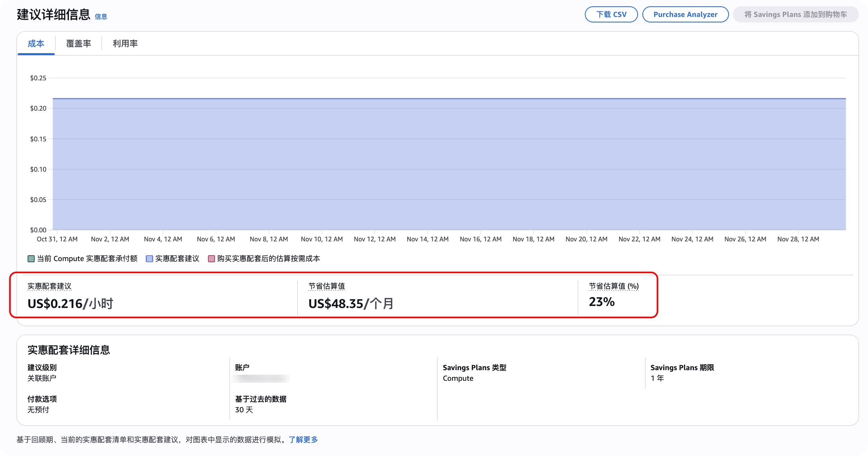Toggle the pink 购买实惠配套后的估算按需成本 legend swatch
This screenshot has width=868, height=456.
211,259
